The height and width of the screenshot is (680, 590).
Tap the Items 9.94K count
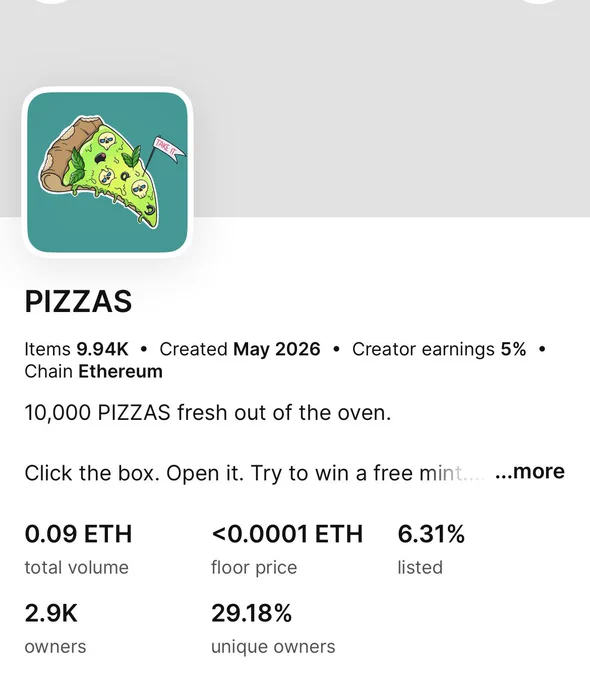click(x=76, y=349)
